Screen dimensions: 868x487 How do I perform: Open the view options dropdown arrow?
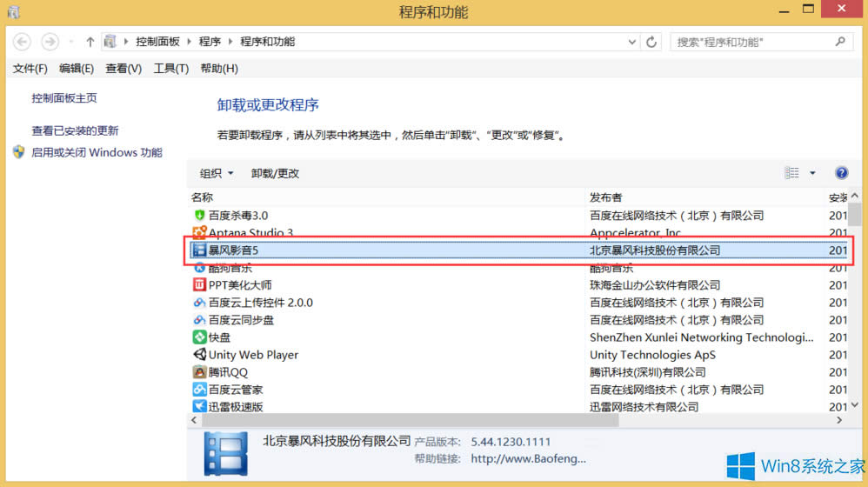click(812, 173)
